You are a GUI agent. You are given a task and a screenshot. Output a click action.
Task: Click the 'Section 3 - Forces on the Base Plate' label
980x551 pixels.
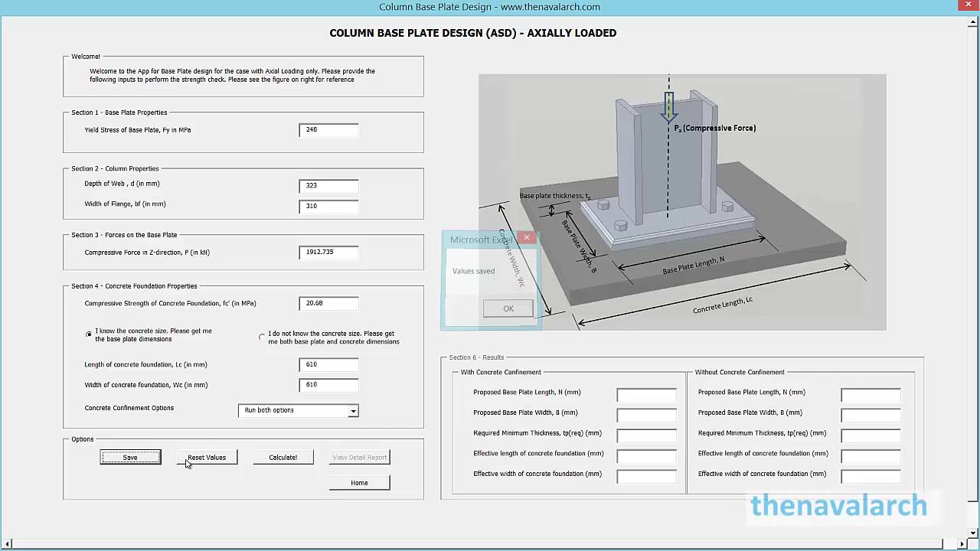(124, 235)
